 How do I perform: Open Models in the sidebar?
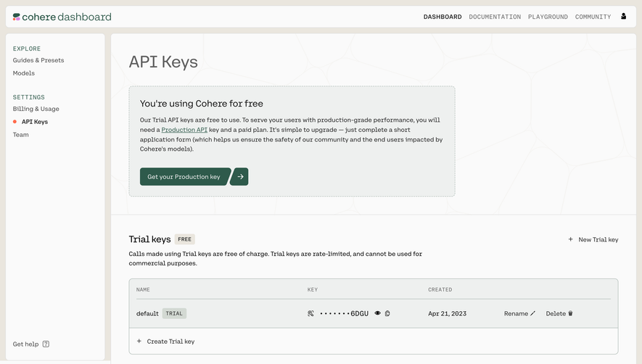[x=24, y=73]
